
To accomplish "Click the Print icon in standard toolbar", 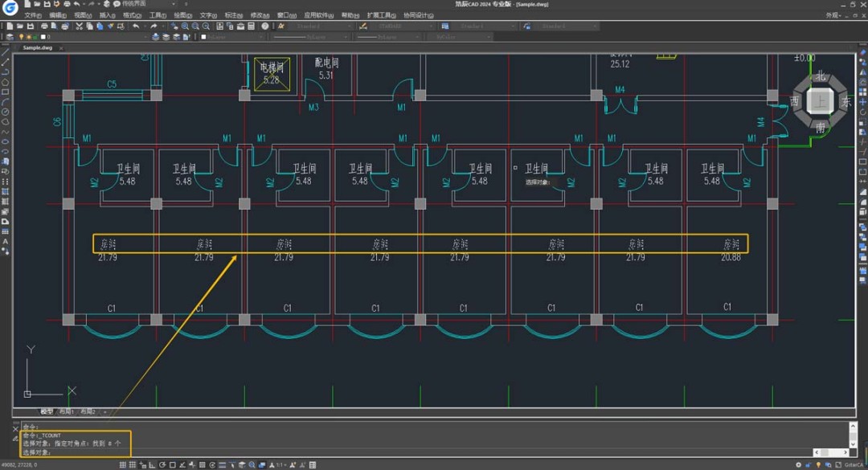I will click(46, 26).
